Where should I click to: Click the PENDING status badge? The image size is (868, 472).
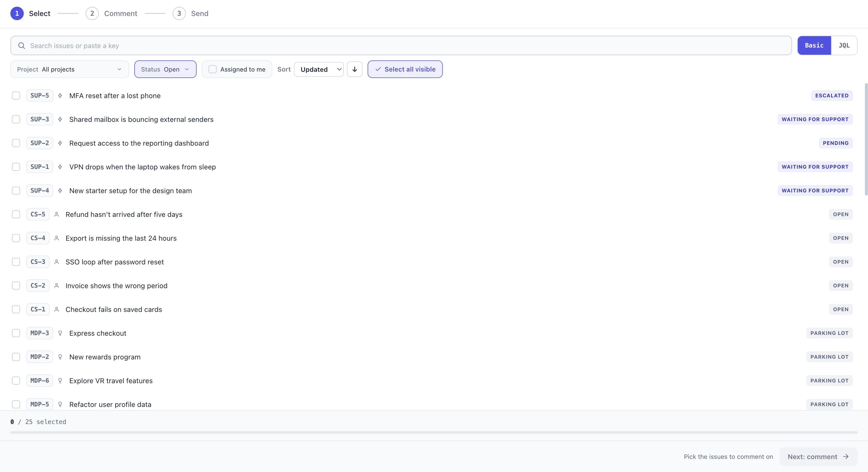point(836,143)
